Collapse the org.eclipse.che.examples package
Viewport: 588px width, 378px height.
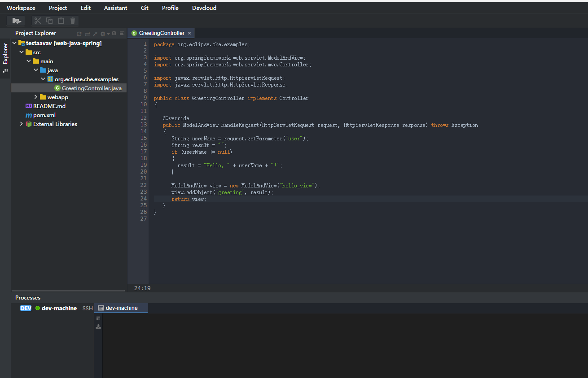click(43, 79)
